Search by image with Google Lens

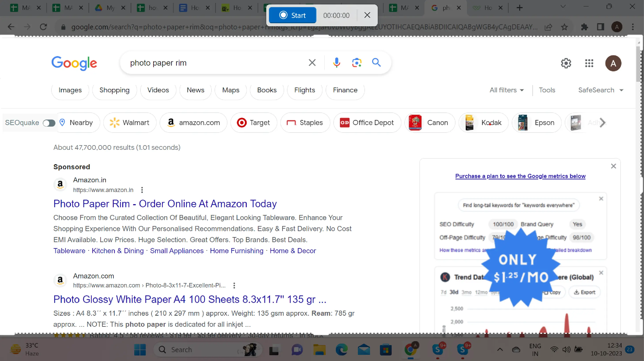(x=357, y=63)
